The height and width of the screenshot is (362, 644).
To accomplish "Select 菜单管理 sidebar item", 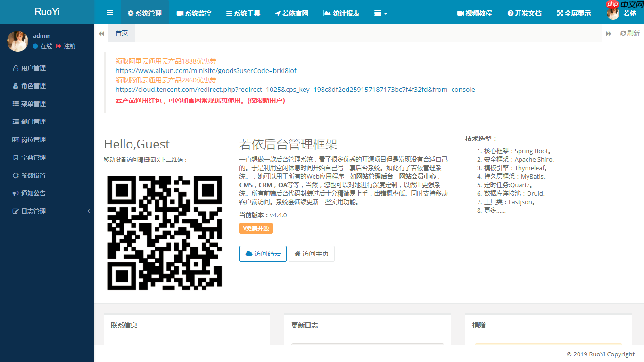I will pyautogui.click(x=33, y=104).
